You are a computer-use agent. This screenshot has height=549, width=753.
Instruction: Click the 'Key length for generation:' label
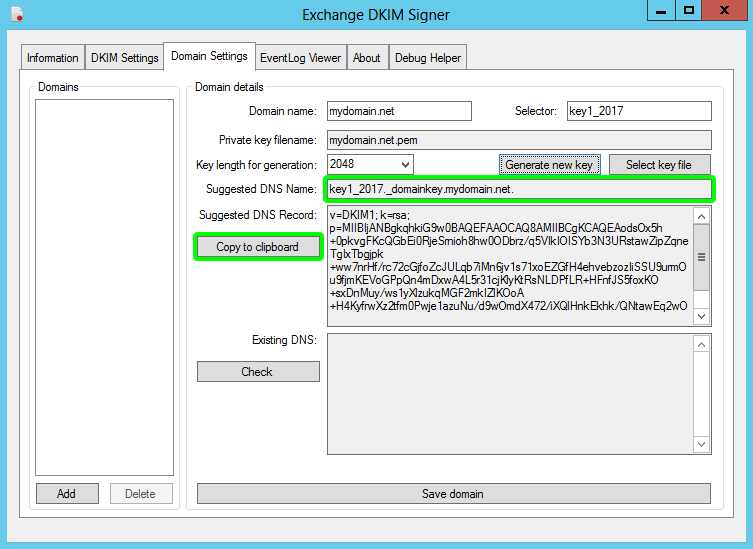coord(256,165)
